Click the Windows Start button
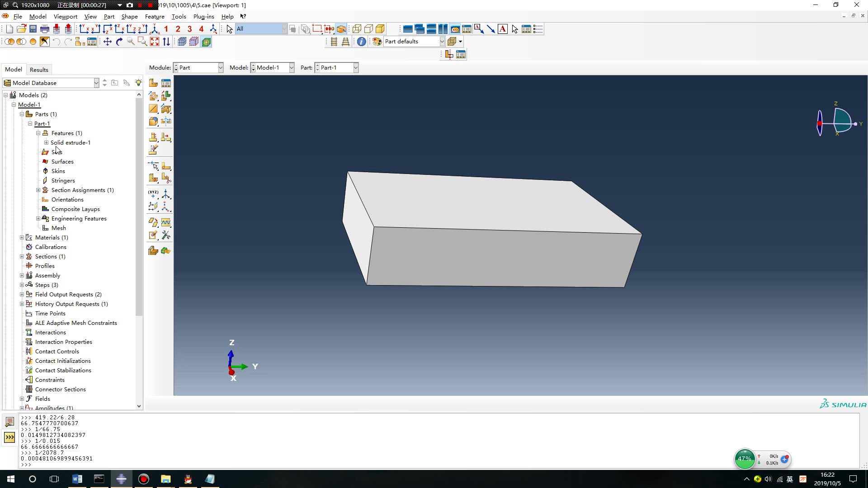The image size is (868, 488). point(11,479)
